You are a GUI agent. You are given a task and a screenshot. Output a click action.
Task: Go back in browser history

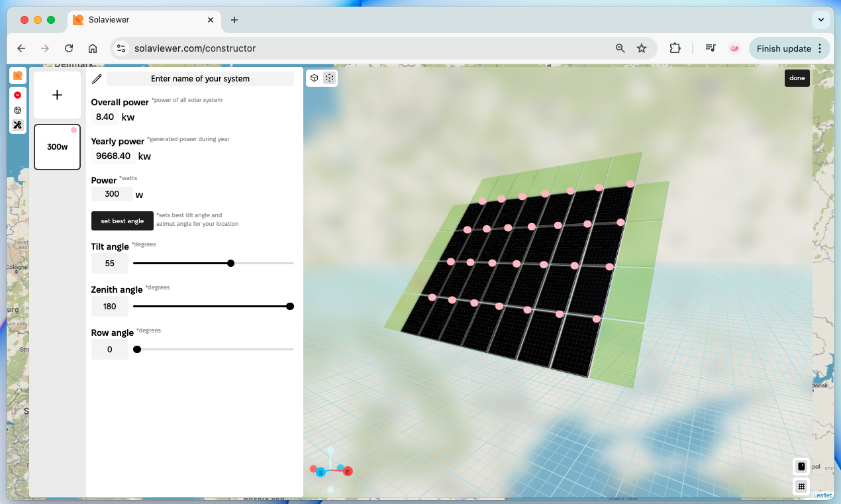21,48
